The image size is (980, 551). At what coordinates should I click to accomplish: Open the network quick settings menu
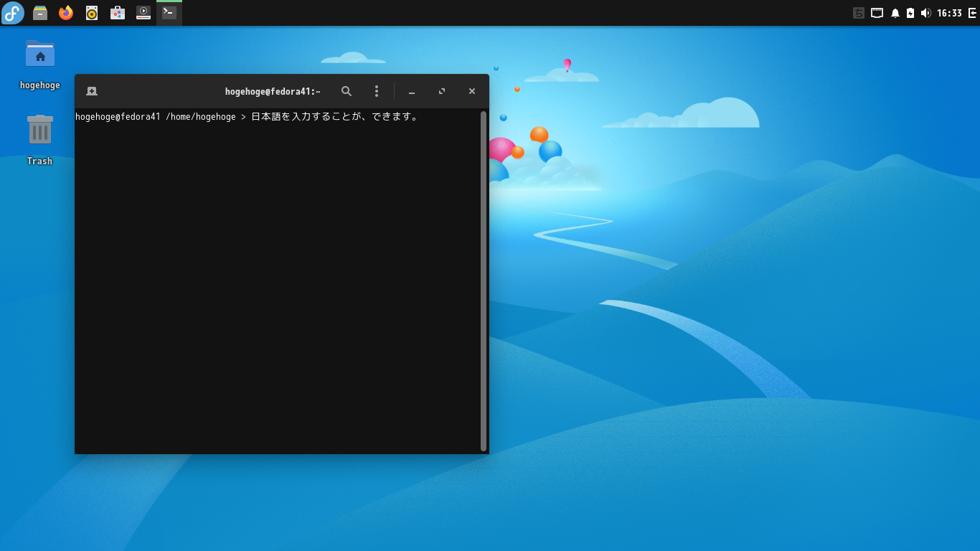tap(877, 12)
